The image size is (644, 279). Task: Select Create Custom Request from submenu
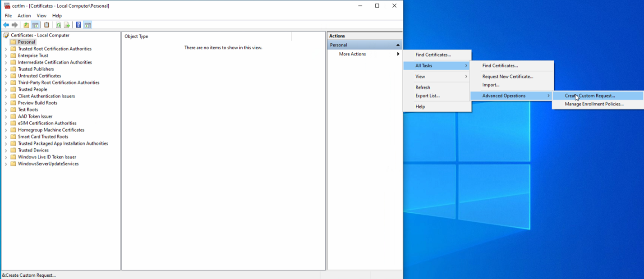(589, 96)
